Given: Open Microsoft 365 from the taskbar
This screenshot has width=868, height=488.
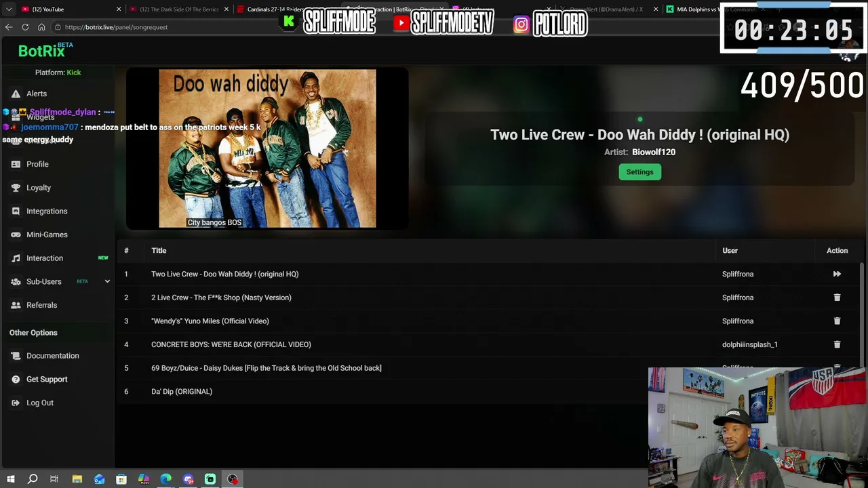Looking at the screenshot, I should click(144, 479).
